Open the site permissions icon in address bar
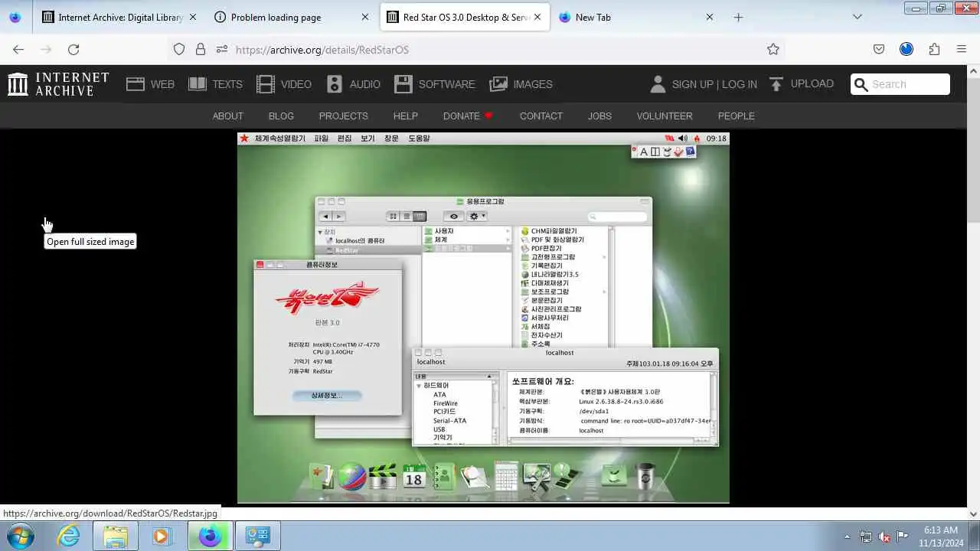Image resolution: width=980 pixels, height=551 pixels. (x=222, y=49)
